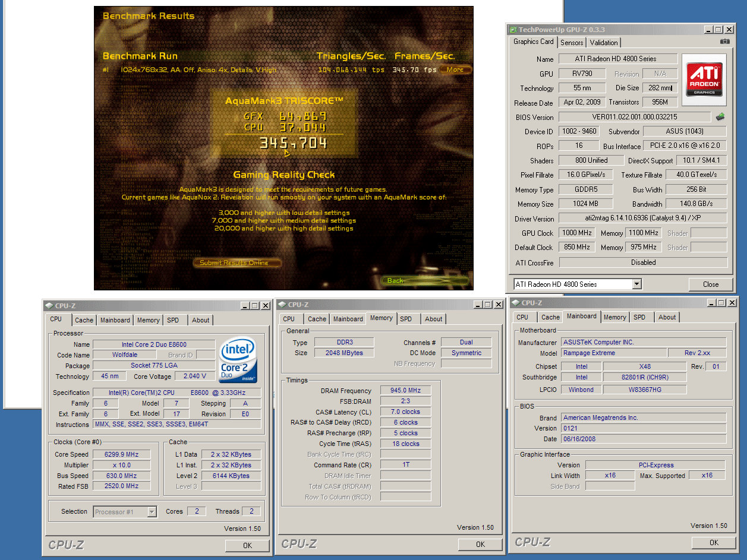The width and height of the screenshot is (747, 560).
Task: Click the AquaMark3 total score 345,704
Action: tap(293, 143)
